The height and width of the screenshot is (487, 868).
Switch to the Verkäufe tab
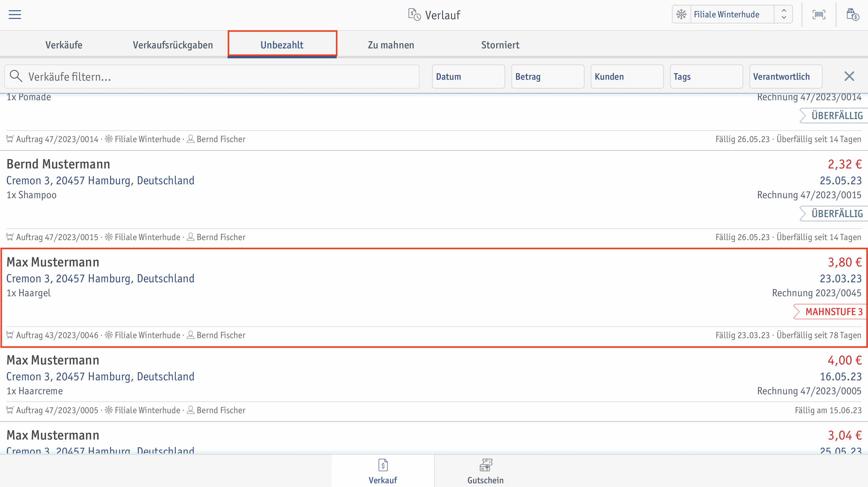64,45
